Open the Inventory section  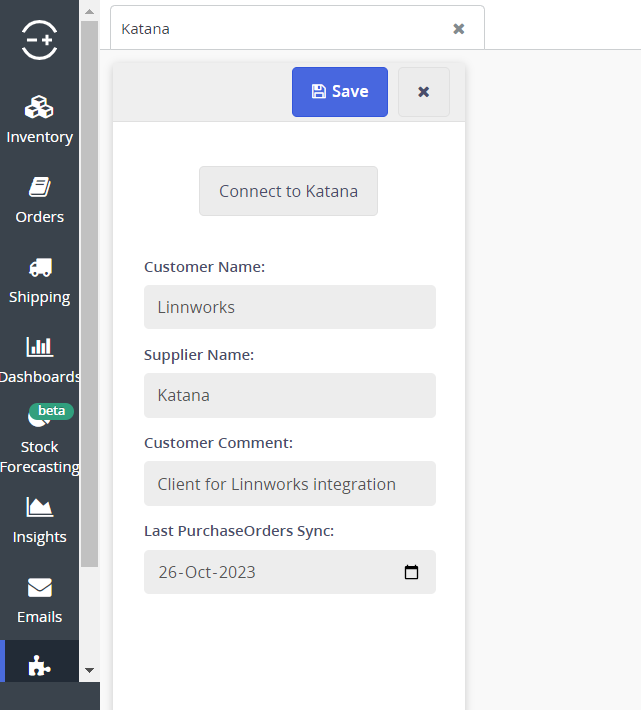(39, 119)
